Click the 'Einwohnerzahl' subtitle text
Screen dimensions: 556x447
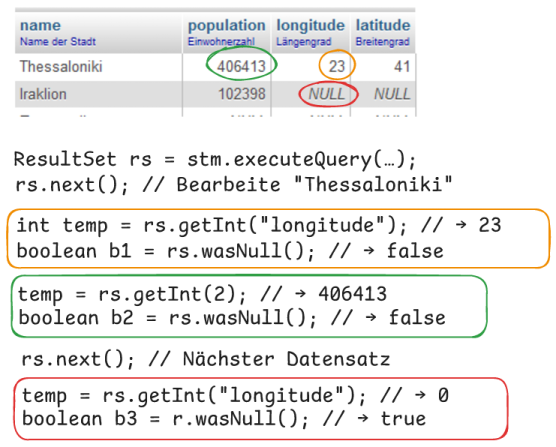pyautogui.click(x=221, y=41)
